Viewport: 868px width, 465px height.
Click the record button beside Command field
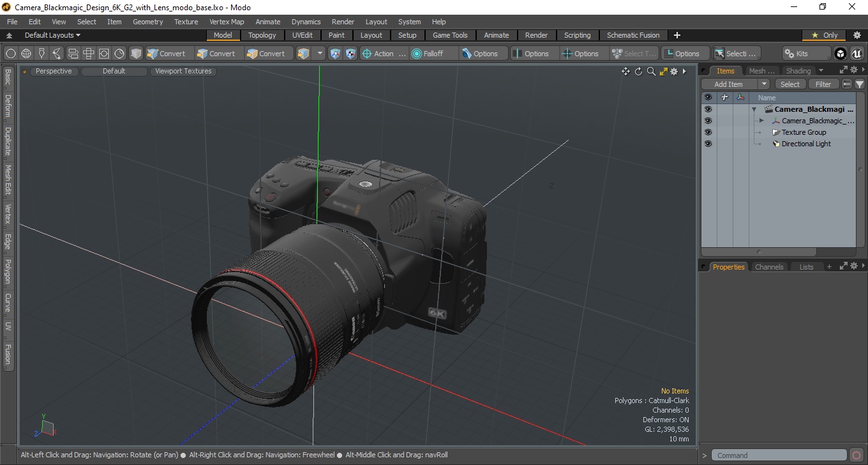coord(857,455)
